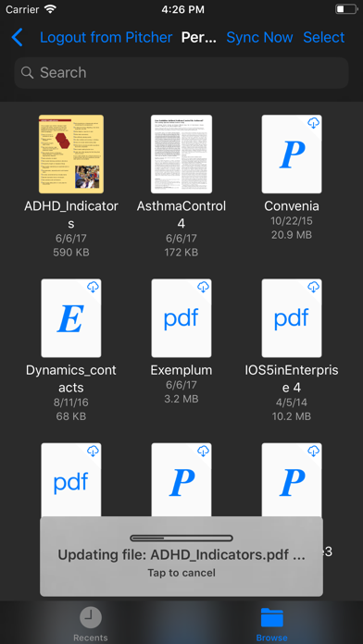Image resolution: width=363 pixels, height=644 pixels.
Task: Tap the 3.2 MB size label
Action: point(181,399)
